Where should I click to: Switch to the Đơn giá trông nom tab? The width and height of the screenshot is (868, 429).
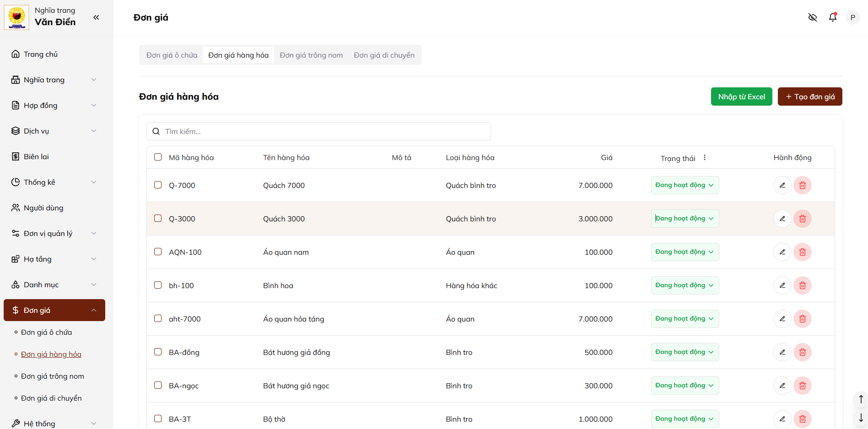click(x=311, y=55)
